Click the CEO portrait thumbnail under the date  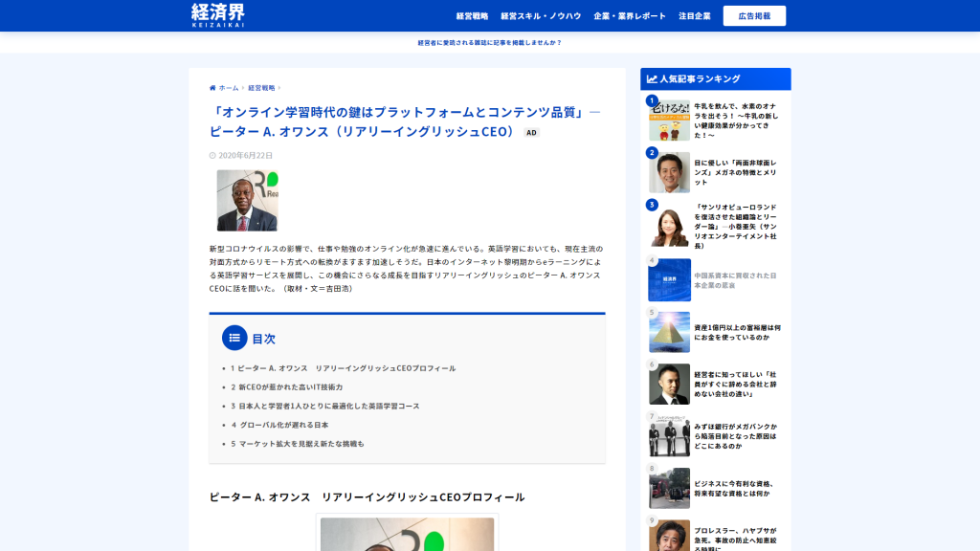248,201
